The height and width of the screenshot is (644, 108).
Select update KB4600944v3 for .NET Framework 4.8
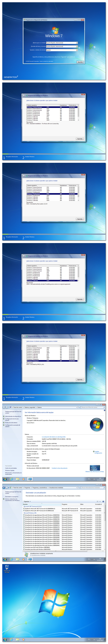click(x=63, y=509)
